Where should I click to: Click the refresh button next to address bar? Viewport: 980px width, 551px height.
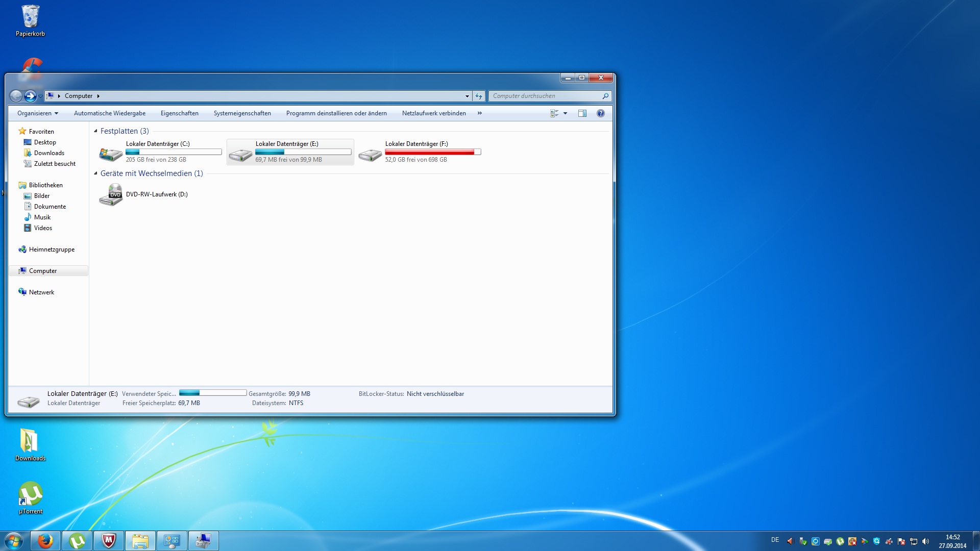[x=479, y=96]
